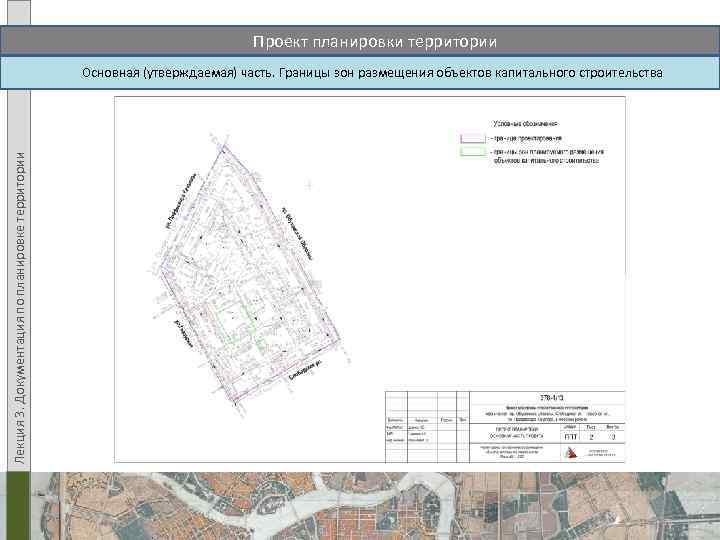Viewport: 720px width, 540px height.
Task: Click the green zone legend description text
Action: [547, 156]
